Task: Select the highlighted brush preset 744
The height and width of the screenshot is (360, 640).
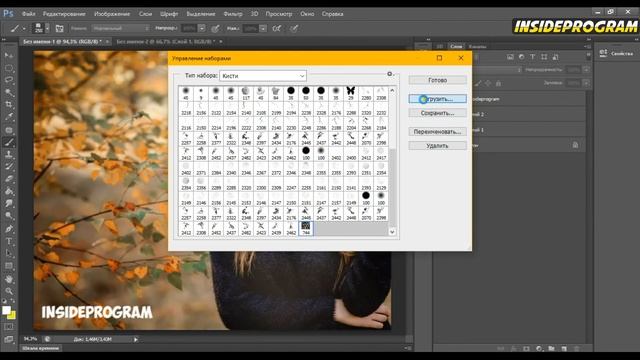Action: pos(306,229)
